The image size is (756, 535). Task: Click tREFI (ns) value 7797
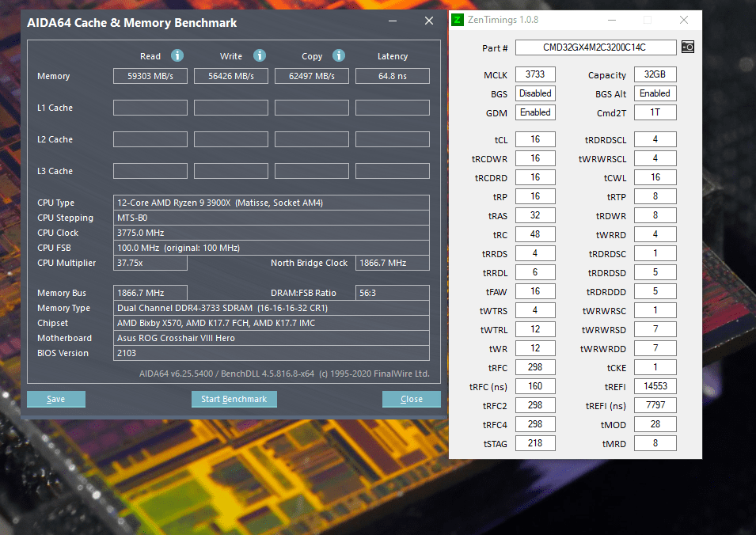point(655,405)
